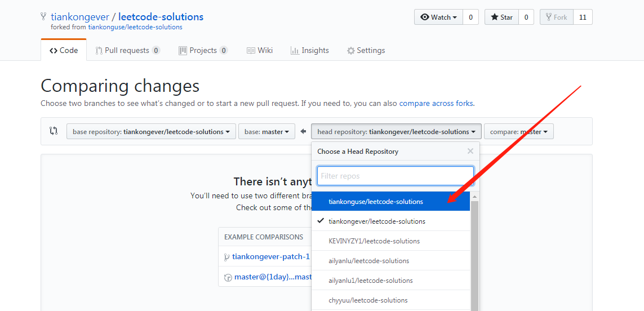The height and width of the screenshot is (311, 644).
Task: Click the eye icon in Watch button
Action: [x=425, y=17]
